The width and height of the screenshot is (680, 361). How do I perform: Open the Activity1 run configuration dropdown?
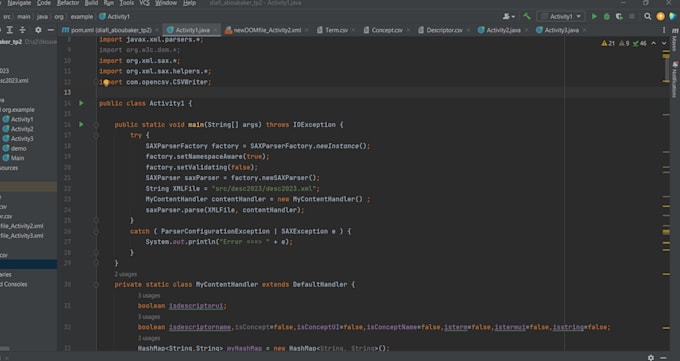pos(561,16)
